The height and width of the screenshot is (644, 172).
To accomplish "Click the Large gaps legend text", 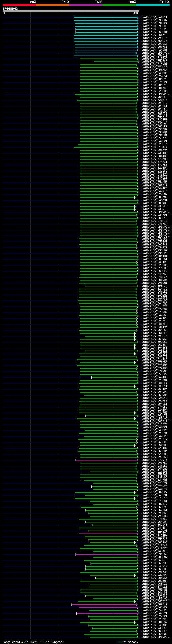I will click(x=33, y=642).
